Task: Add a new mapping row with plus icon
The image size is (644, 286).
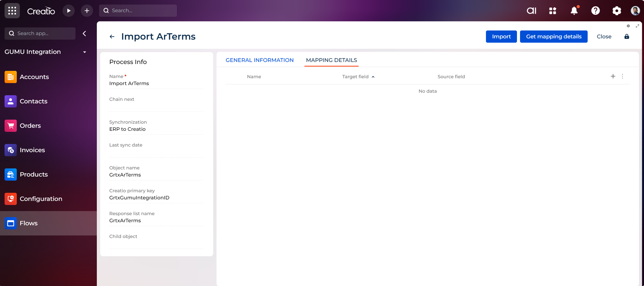Action: 613,76
